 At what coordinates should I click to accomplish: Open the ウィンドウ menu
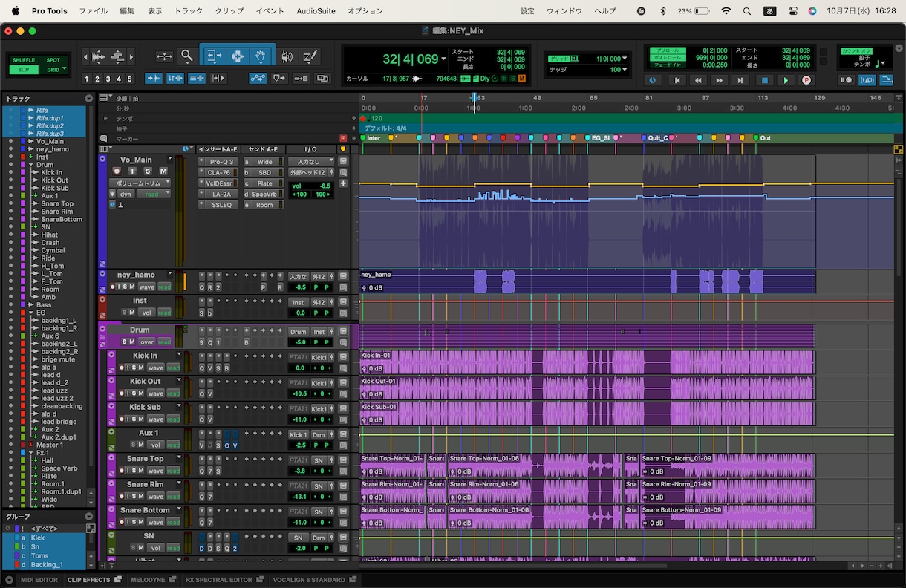564,11
